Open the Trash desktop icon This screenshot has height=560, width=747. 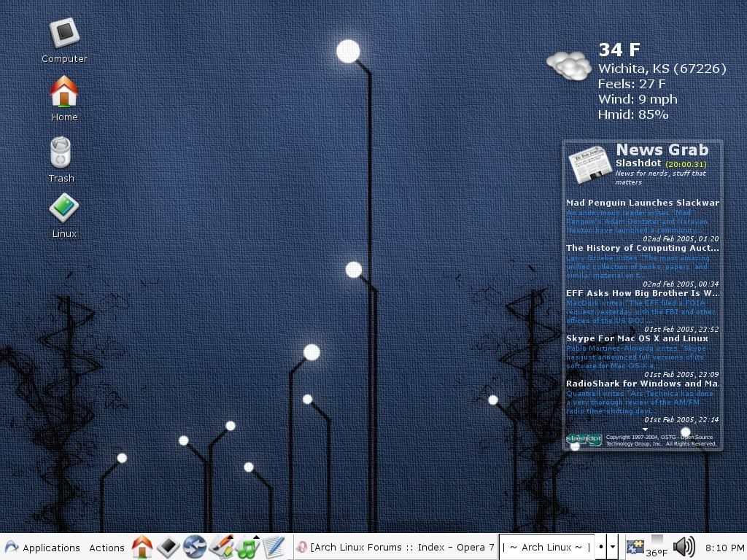[x=61, y=160]
